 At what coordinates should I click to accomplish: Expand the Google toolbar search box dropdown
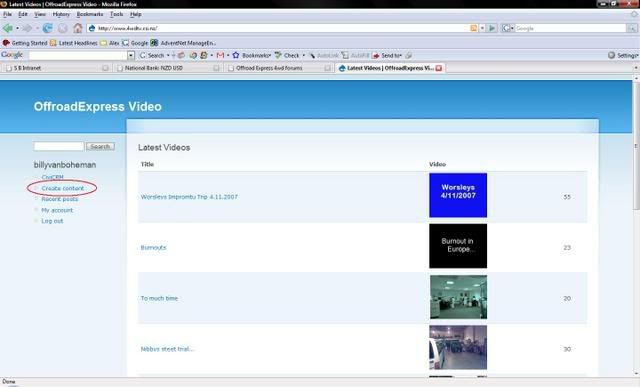(131, 55)
